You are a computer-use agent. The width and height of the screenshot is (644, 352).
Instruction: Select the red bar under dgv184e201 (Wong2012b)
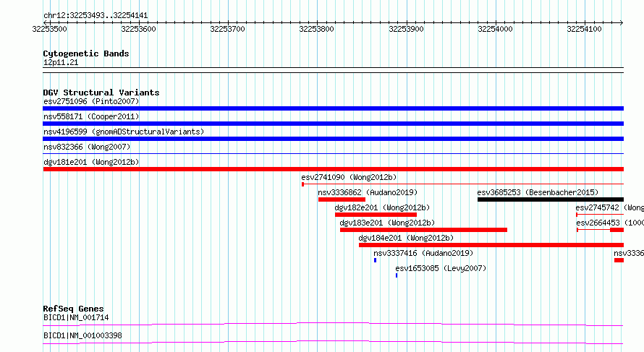491,245
